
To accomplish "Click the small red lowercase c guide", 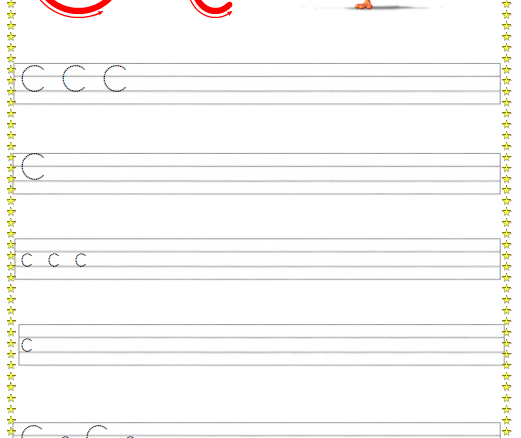I will click(211, 7).
